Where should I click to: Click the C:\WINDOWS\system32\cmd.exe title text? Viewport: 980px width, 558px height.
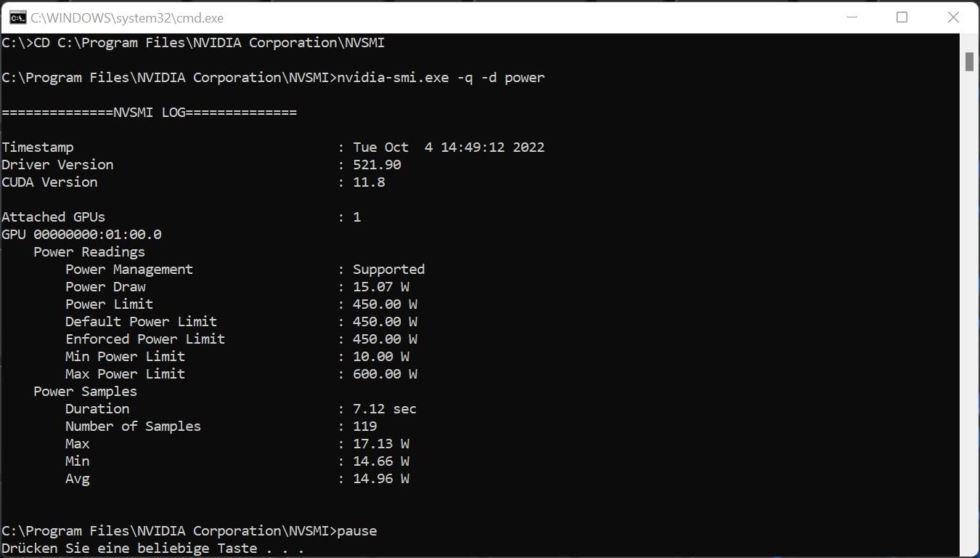127,18
